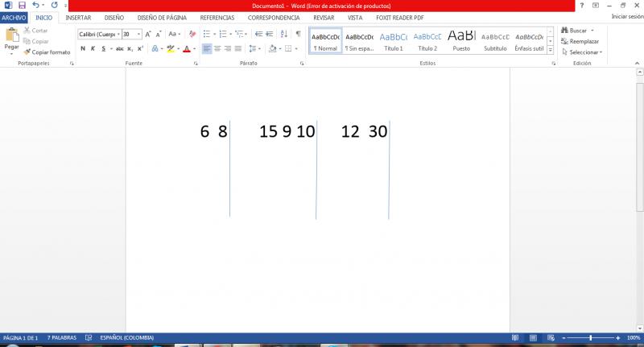Toggle show paragraph marks (¶)
Image resolution: width=644 pixels, height=347 pixels.
(x=298, y=34)
